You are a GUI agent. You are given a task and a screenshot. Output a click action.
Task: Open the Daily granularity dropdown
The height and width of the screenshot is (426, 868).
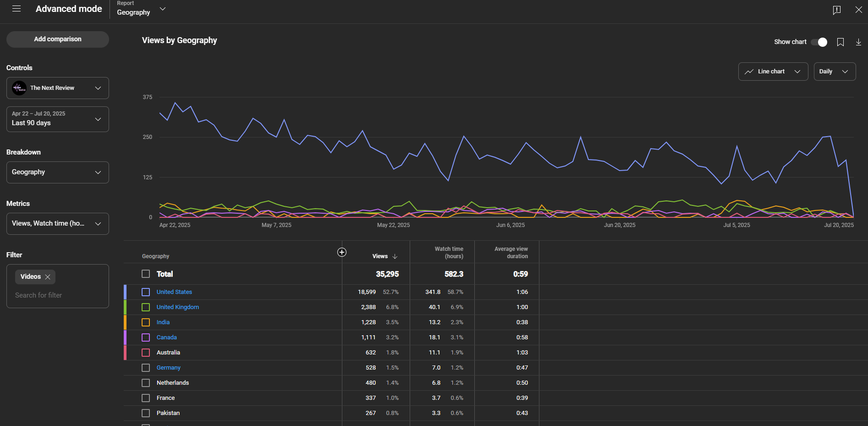point(835,72)
